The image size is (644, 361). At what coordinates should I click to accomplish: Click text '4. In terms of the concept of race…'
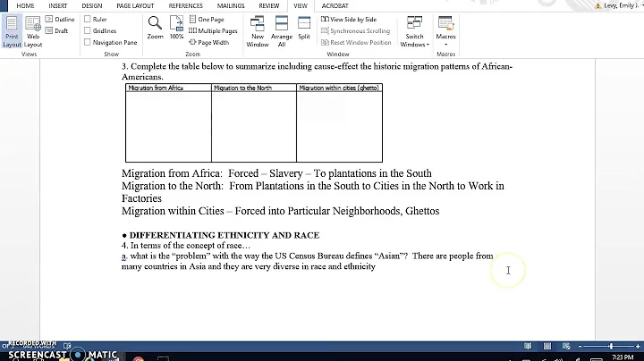[x=186, y=246]
